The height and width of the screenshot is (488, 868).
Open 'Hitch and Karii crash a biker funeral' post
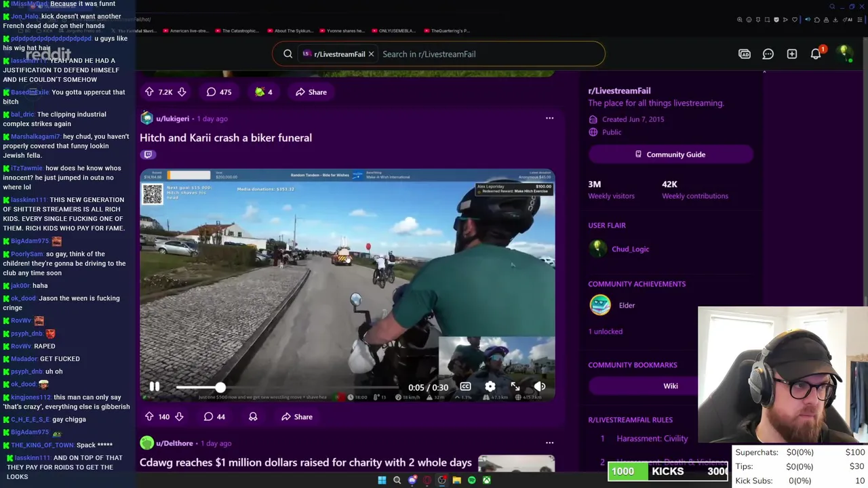tap(226, 138)
